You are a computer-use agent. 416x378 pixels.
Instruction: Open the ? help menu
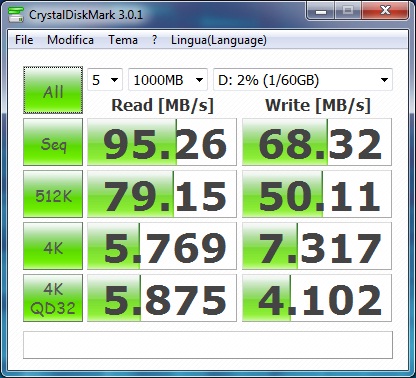click(154, 40)
